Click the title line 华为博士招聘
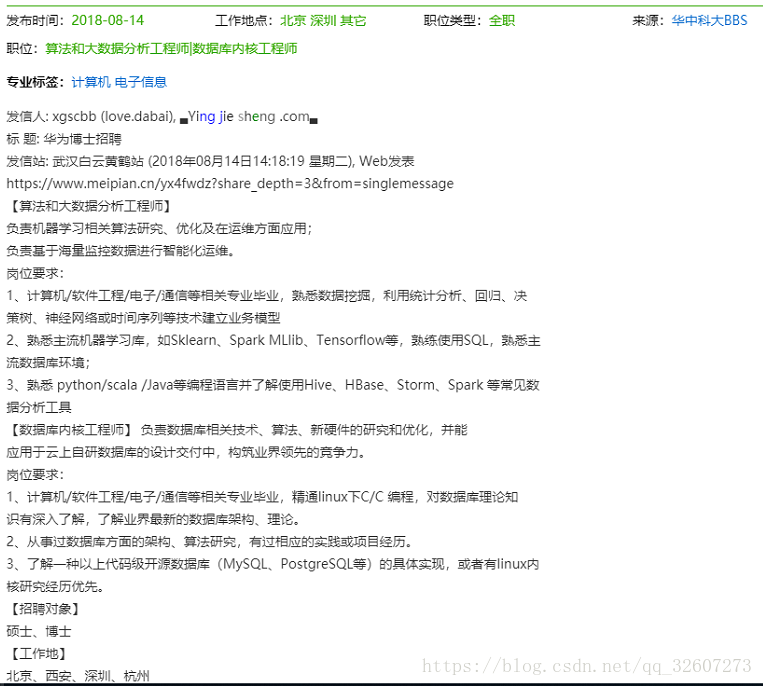This screenshot has width=763, height=686. 64,139
